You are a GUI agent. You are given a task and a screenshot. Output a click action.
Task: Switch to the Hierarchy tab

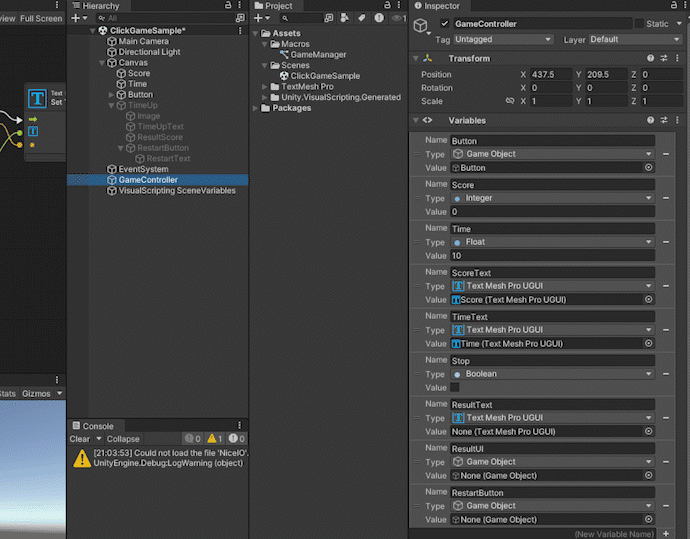tap(96, 6)
